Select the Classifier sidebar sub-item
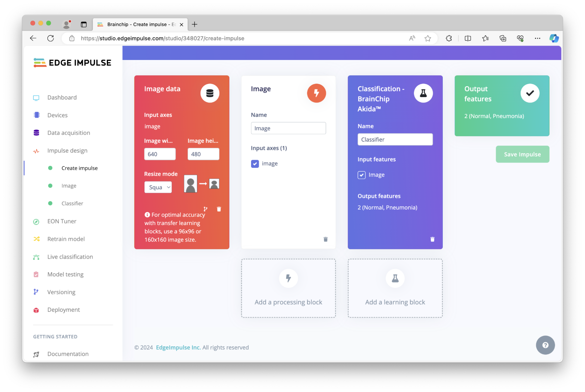Screen dimensions: 585x392 pyautogui.click(x=72, y=203)
